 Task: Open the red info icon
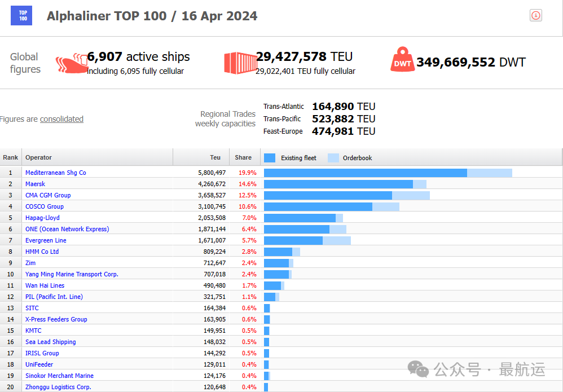536,15
